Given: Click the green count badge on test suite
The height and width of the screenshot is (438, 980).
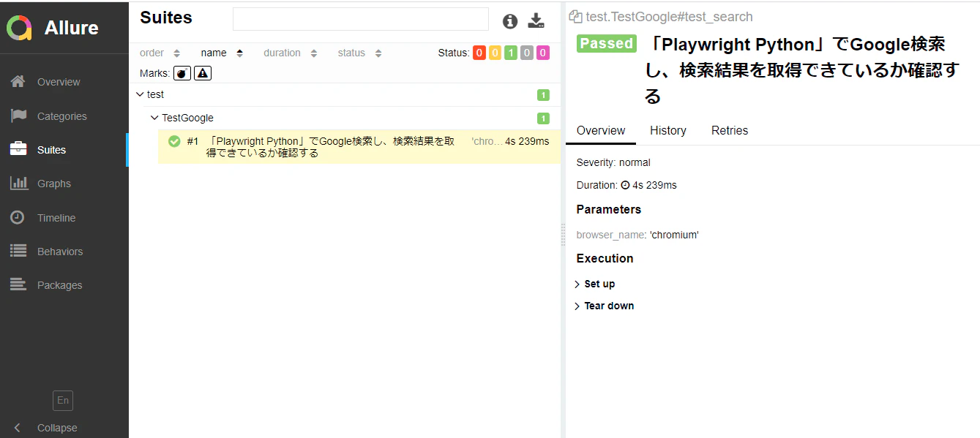Looking at the screenshot, I should click(543, 95).
